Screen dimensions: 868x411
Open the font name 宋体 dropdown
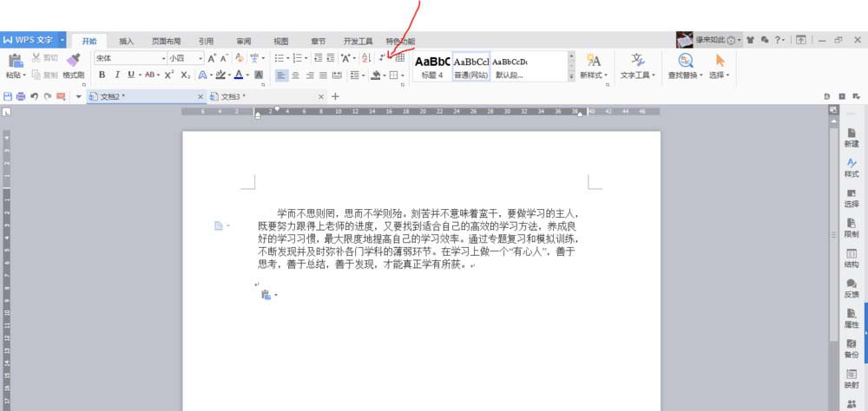click(163, 58)
